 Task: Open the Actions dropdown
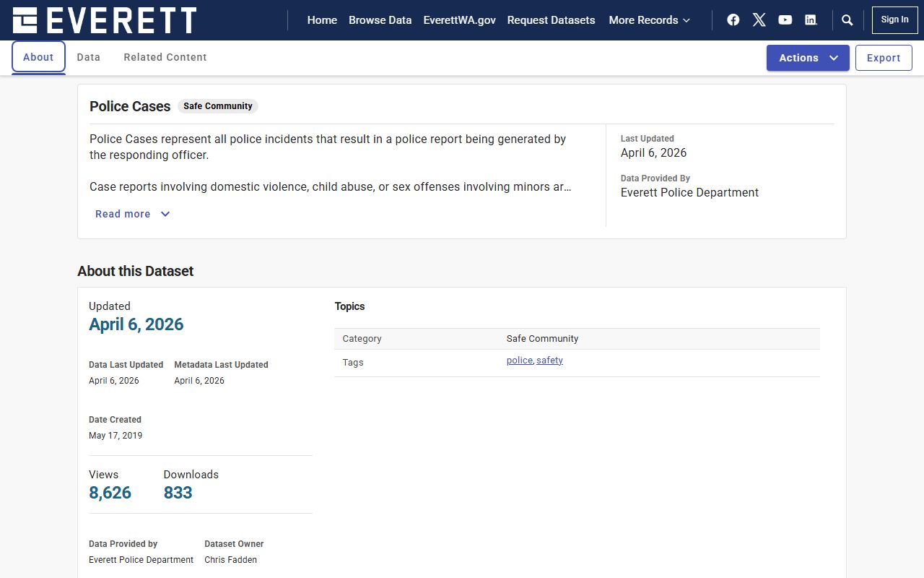(x=808, y=58)
